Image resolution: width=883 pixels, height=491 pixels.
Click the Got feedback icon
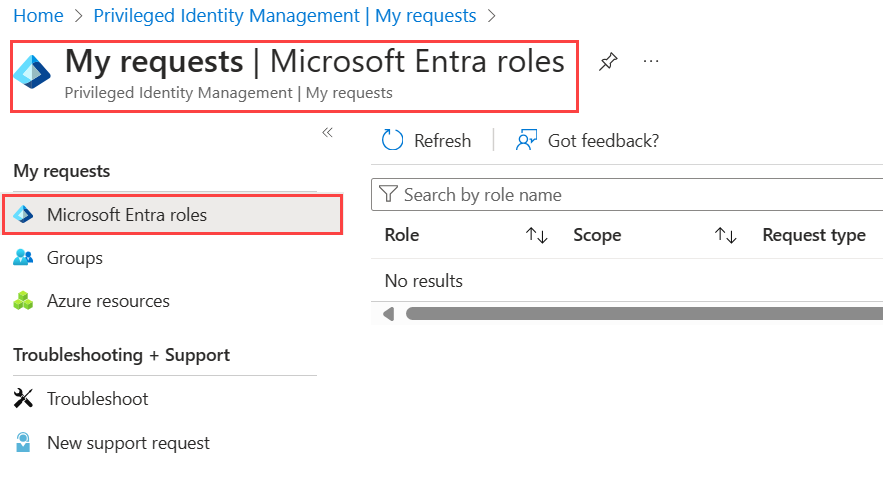coord(527,141)
